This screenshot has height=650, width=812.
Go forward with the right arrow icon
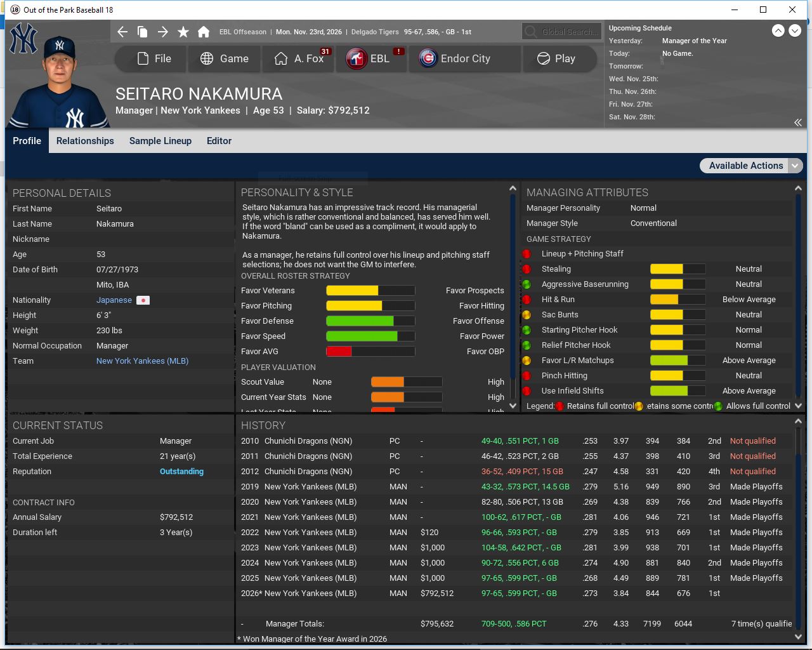pyautogui.click(x=163, y=32)
